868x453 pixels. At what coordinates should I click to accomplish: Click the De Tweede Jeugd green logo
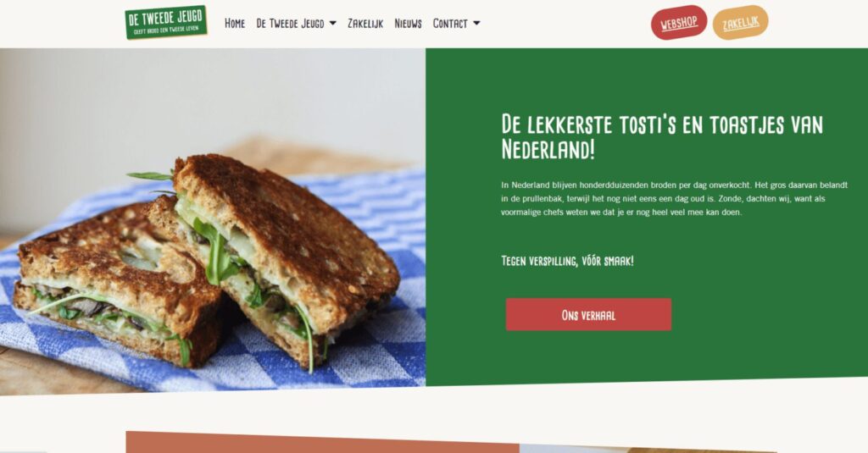[x=166, y=23]
